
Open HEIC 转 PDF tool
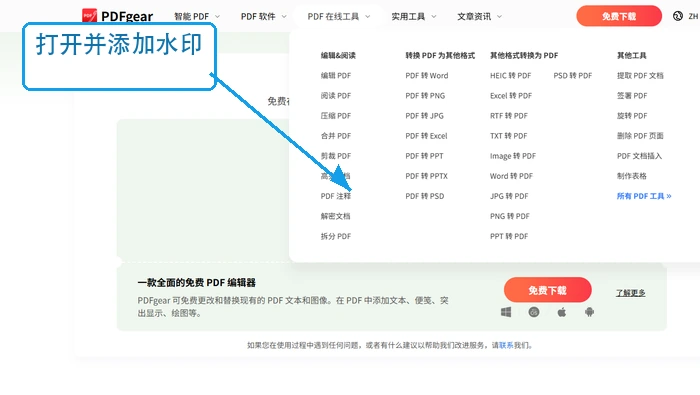(511, 75)
